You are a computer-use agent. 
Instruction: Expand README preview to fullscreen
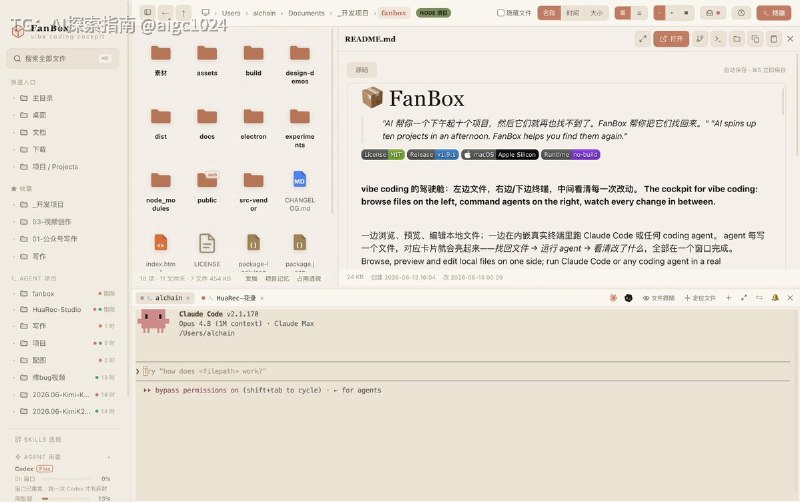pos(642,39)
